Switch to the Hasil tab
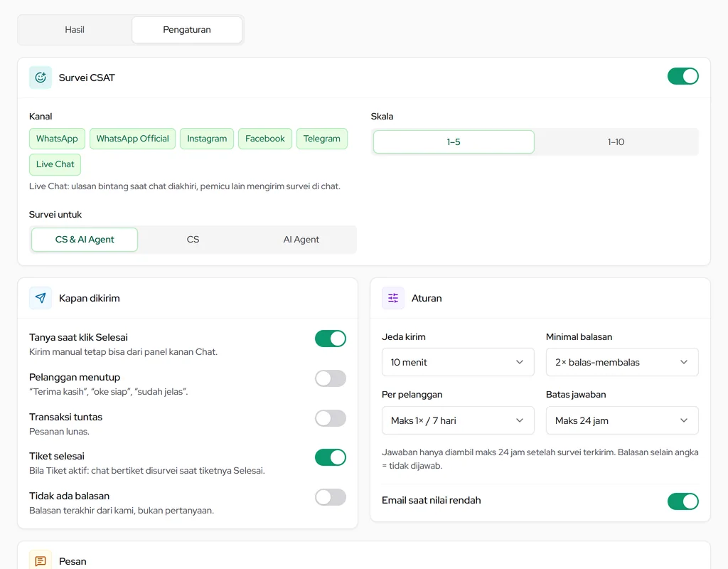Image resolution: width=728 pixels, height=569 pixels. point(75,30)
